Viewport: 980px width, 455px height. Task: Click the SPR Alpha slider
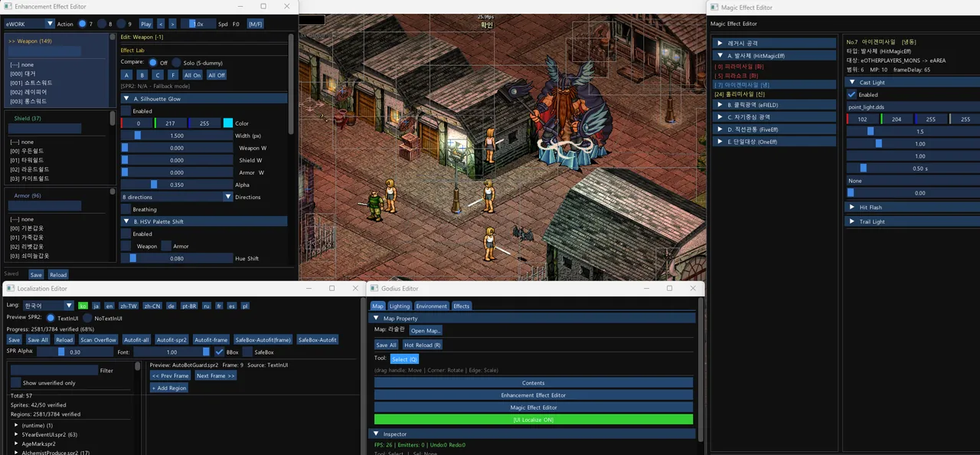pos(75,352)
